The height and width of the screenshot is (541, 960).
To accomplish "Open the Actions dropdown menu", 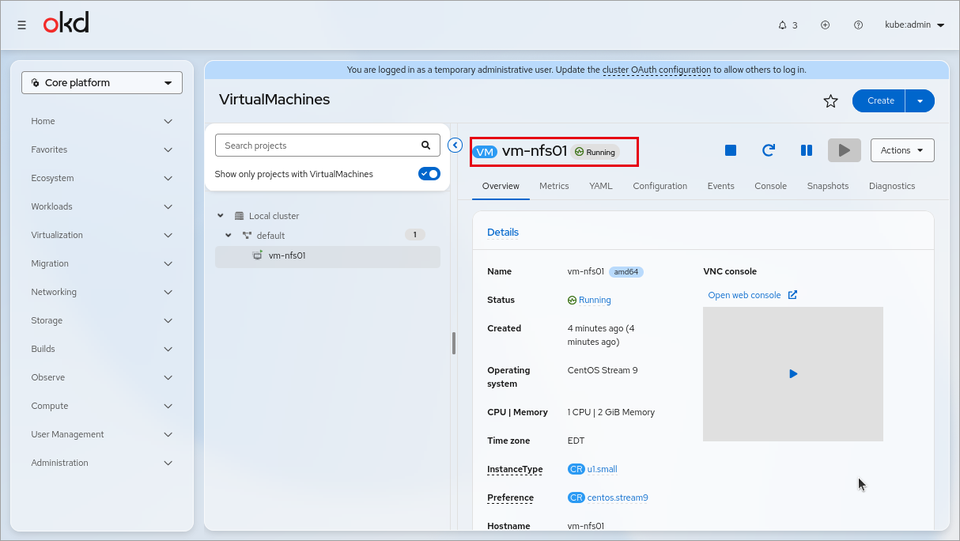I will pyautogui.click(x=902, y=151).
